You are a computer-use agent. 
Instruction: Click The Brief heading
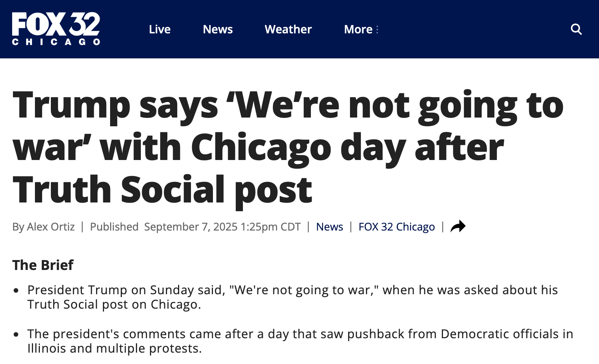tap(43, 265)
